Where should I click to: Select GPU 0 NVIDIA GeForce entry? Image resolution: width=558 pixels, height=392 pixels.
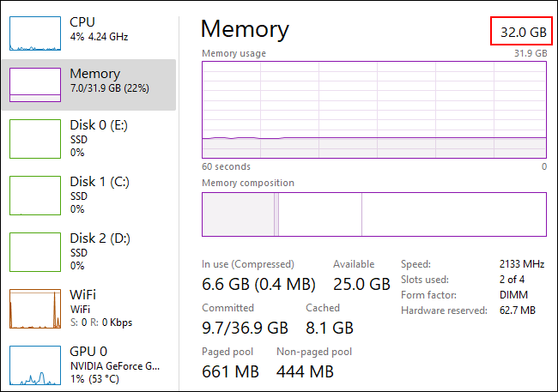(x=88, y=365)
